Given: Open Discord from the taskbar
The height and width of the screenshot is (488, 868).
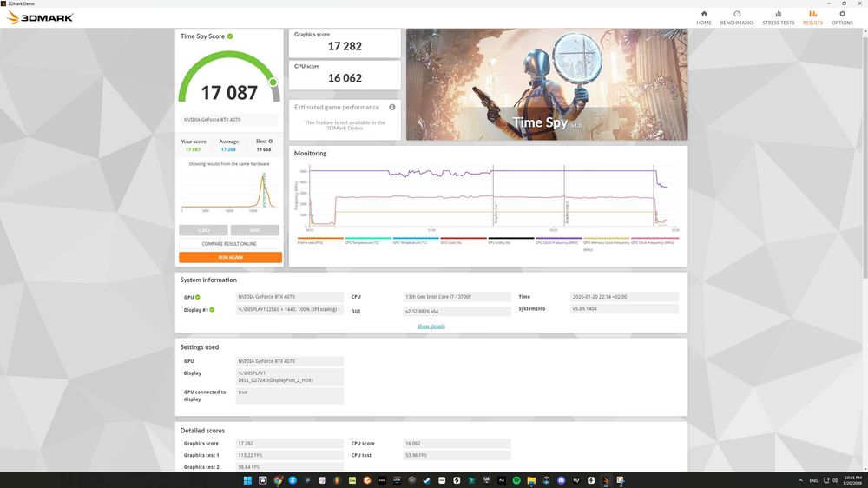Looking at the screenshot, I should click(562, 480).
